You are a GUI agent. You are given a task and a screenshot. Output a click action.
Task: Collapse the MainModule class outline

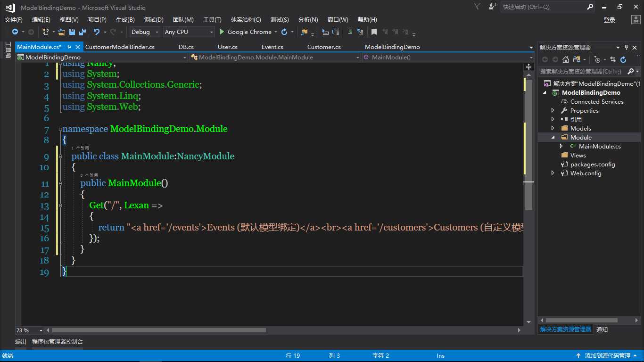(60, 156)
